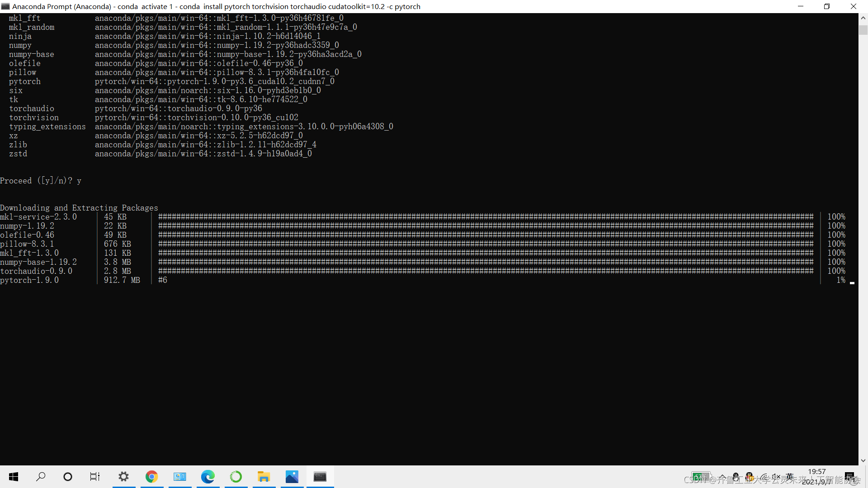Click the scrollbar up arrow

pyautogui.click(x=863, y=18)
